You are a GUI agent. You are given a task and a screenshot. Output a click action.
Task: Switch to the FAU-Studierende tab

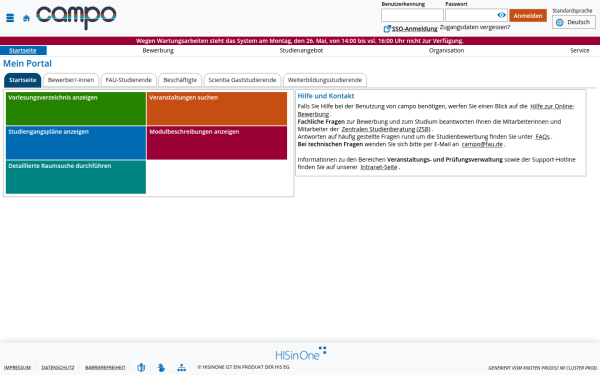[x=129, y=80]
